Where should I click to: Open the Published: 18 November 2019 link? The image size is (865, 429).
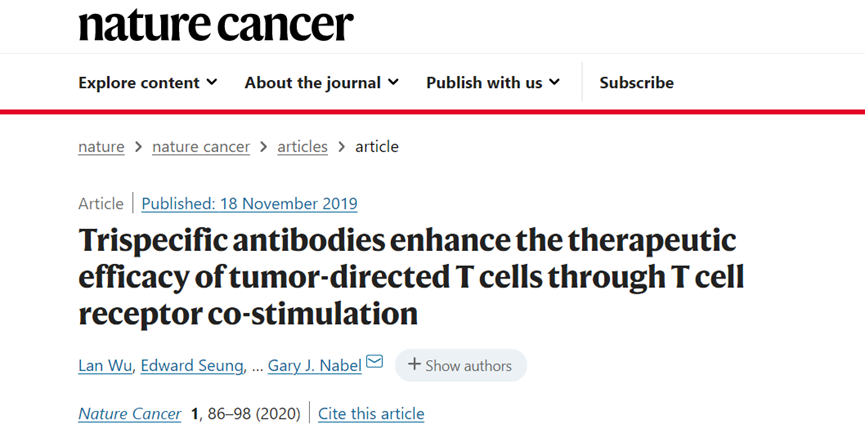coord(249,203)
